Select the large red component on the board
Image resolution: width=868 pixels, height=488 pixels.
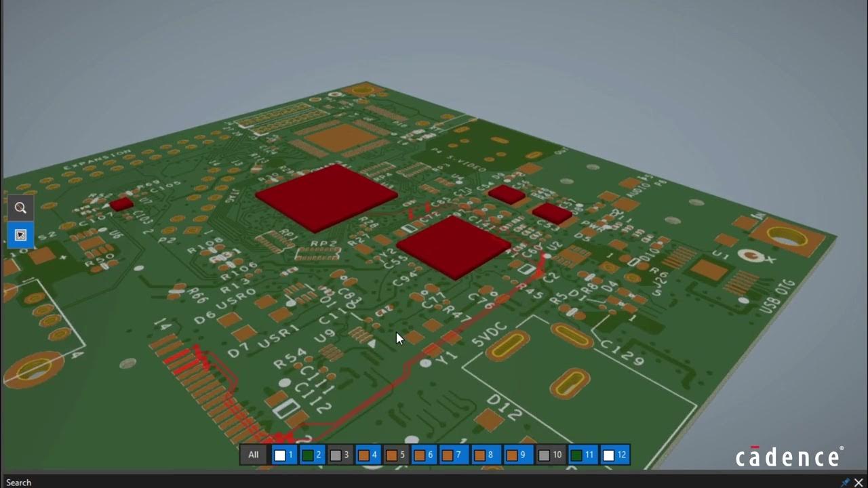pyautogui.click(x=326, y=196)
